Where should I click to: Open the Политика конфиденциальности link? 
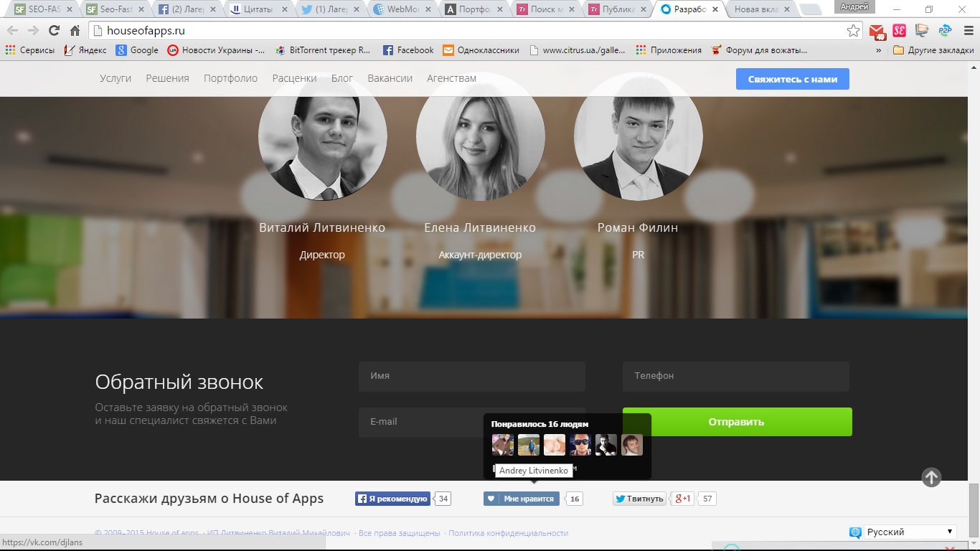click(x=508, y=533)
